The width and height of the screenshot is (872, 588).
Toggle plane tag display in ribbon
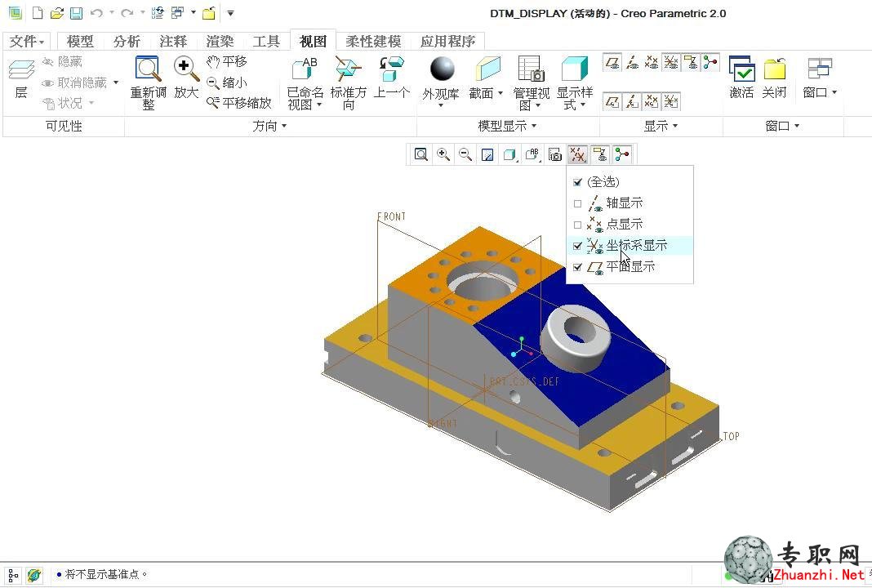pyautogui.click(x=612, y=102)
